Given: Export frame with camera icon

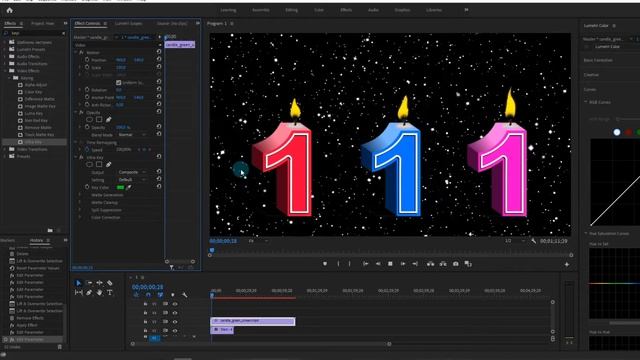Looking at the screenshot, I should coord(456,264).
